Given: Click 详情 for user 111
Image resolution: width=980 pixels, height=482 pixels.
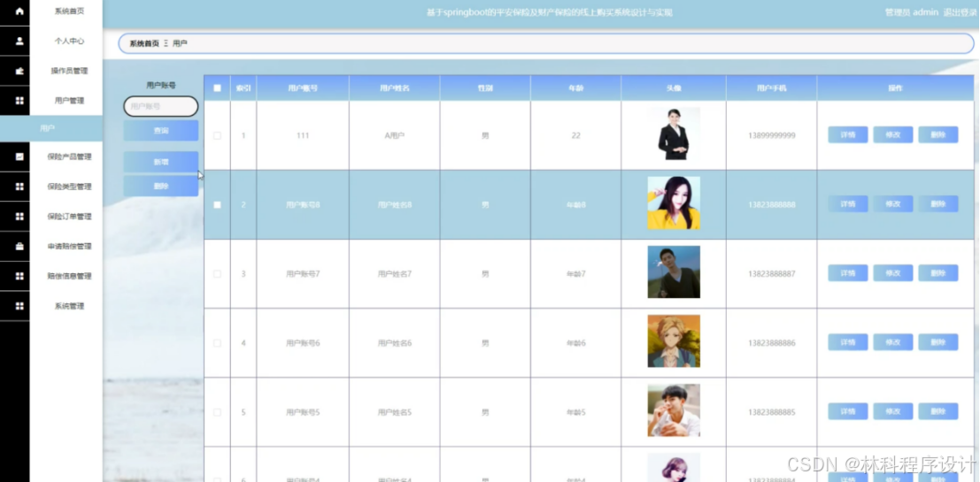Looking at the screenshot, I should click(x=847, y=134).
